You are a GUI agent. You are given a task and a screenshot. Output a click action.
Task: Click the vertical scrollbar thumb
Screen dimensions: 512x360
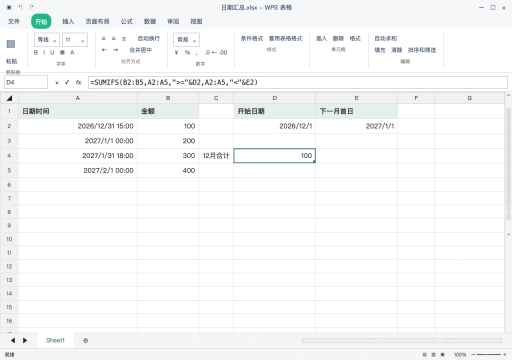coord(508,164)
